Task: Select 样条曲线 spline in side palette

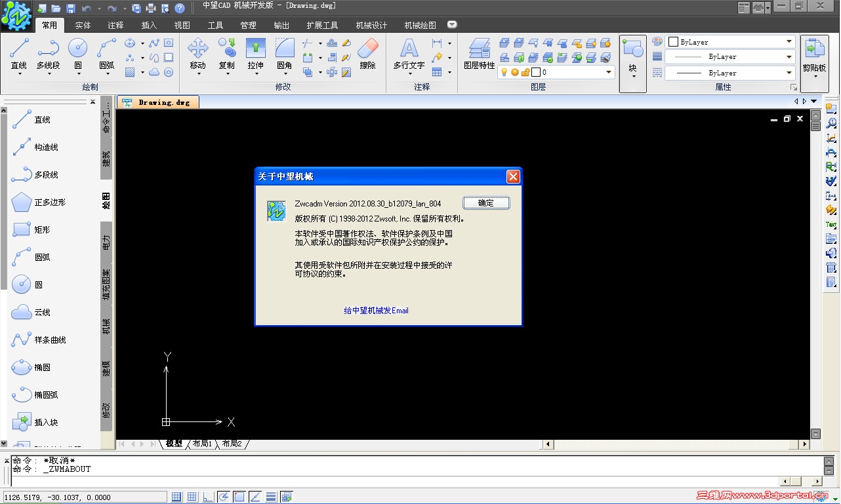Action: [39, 340]
